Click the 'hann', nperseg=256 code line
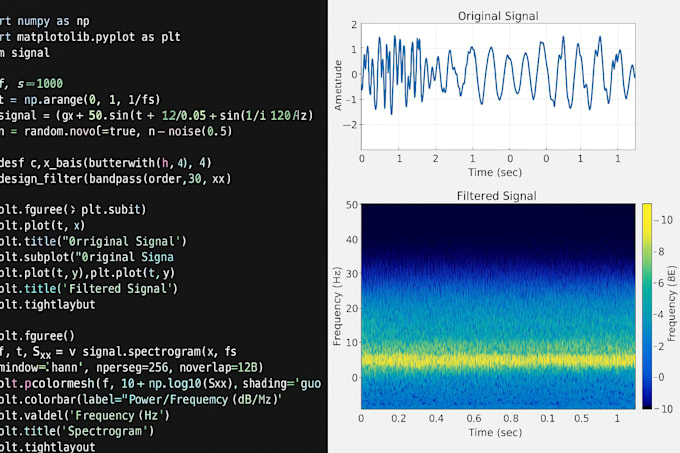Screen dimensions: 680x453 (131, 368)
